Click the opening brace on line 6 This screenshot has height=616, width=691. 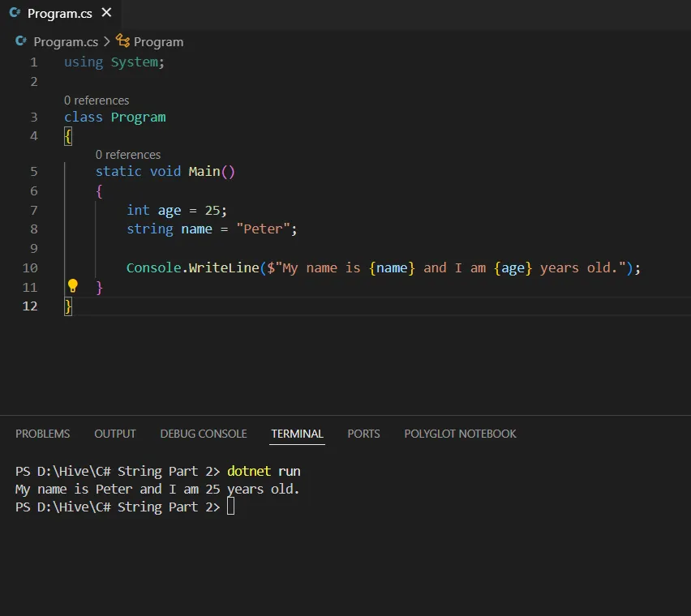99,191
